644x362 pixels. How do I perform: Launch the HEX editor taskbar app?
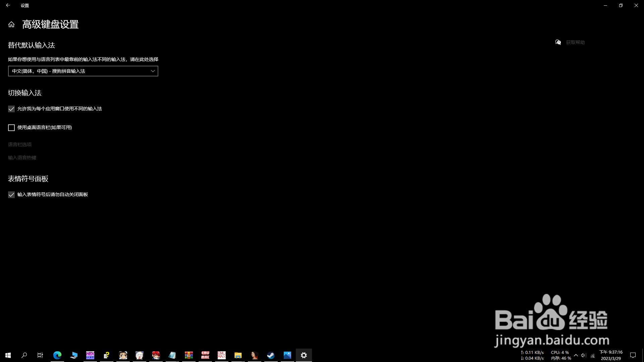click(x=90, y=355)
